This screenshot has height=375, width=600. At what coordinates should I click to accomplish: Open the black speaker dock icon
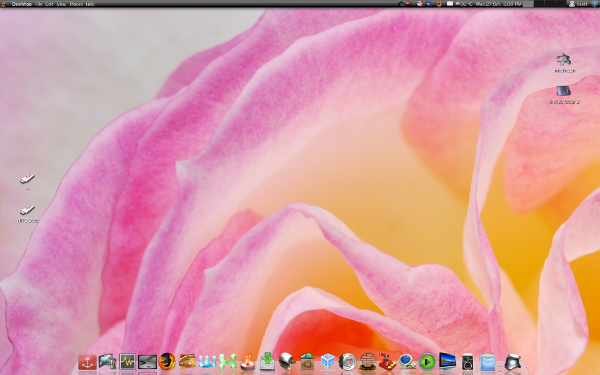pos(467,362)
